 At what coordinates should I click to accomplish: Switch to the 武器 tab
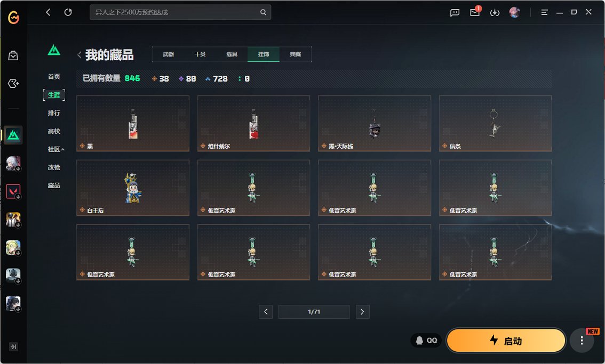169,54
